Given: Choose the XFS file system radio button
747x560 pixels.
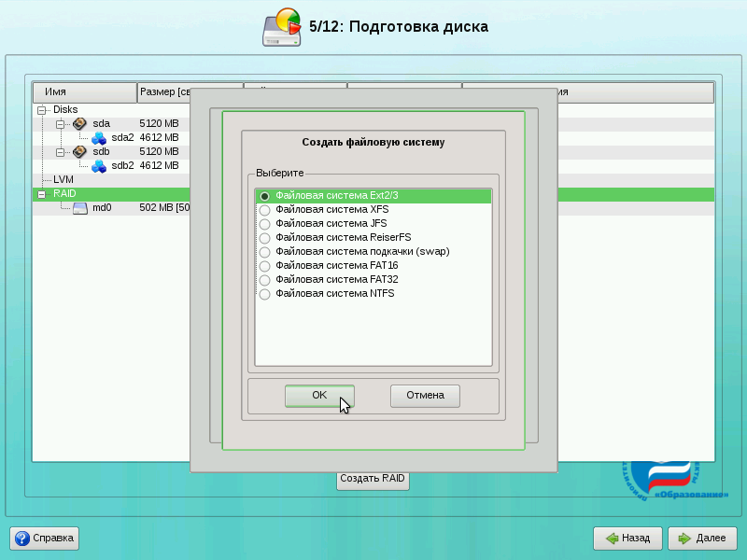Looking at the screenshot, I should click(x=265, y=210).
